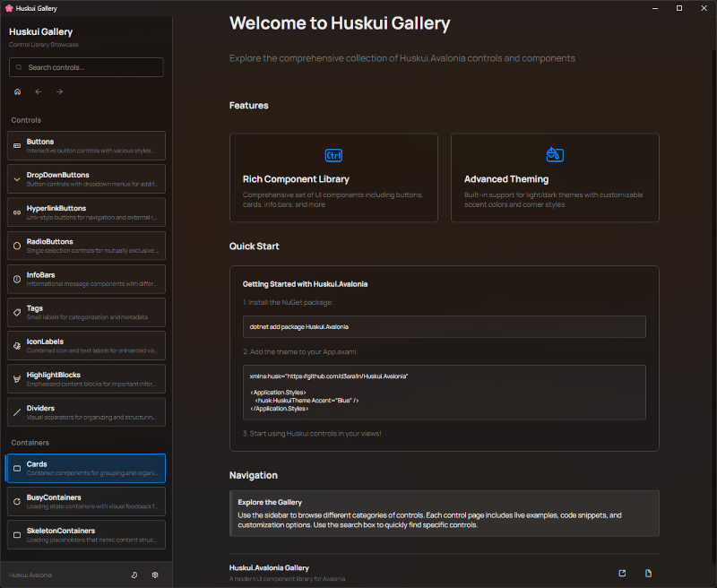Click the document icon in footer
This screenshot has height=588, width=717.
coord(649,573)
